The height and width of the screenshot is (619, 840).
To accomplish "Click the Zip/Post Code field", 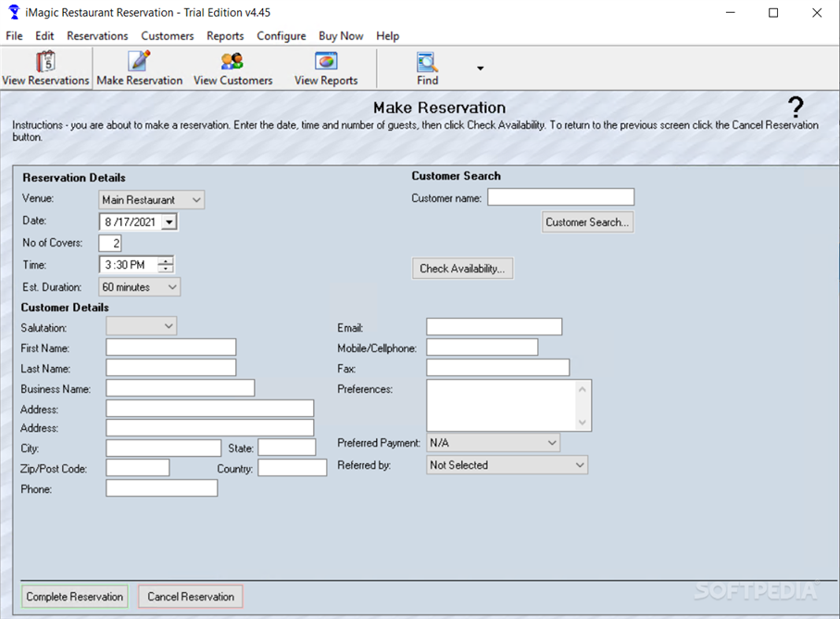I will click(138, 468).
